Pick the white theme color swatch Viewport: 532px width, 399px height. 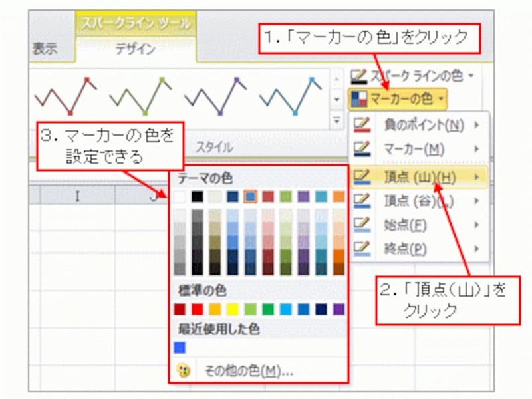click(x=180, y=197)
